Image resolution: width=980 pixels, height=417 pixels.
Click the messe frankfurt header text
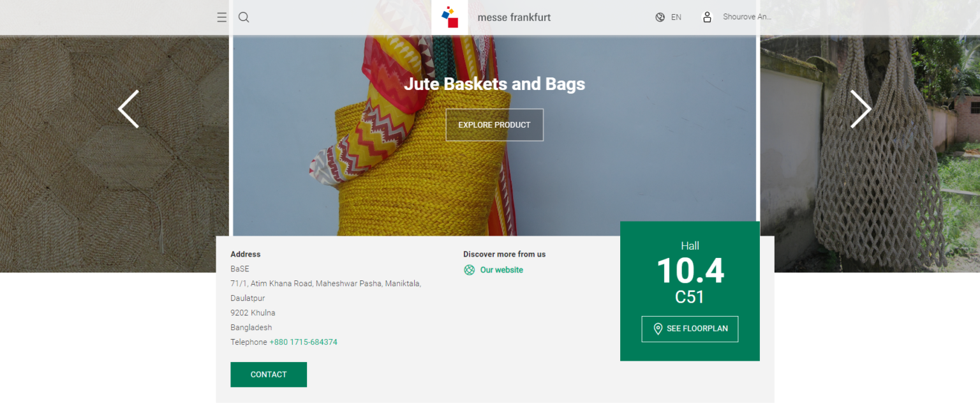click(514, 17)
